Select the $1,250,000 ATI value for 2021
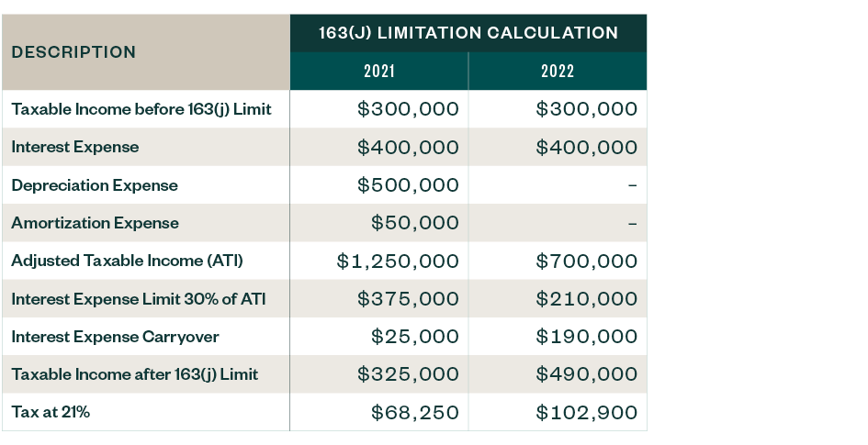 pyautogui.click(x=398, y=261)
